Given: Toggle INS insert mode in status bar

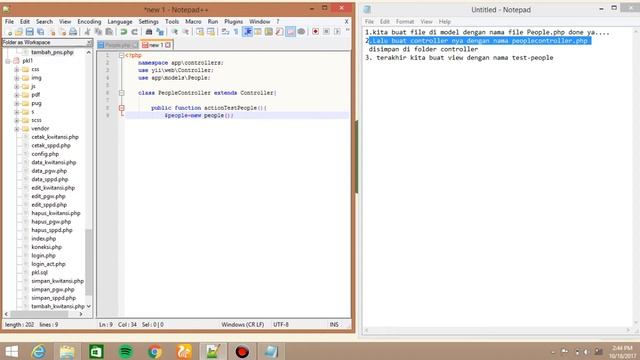Looking at the screenshot, I should point(334,324).
